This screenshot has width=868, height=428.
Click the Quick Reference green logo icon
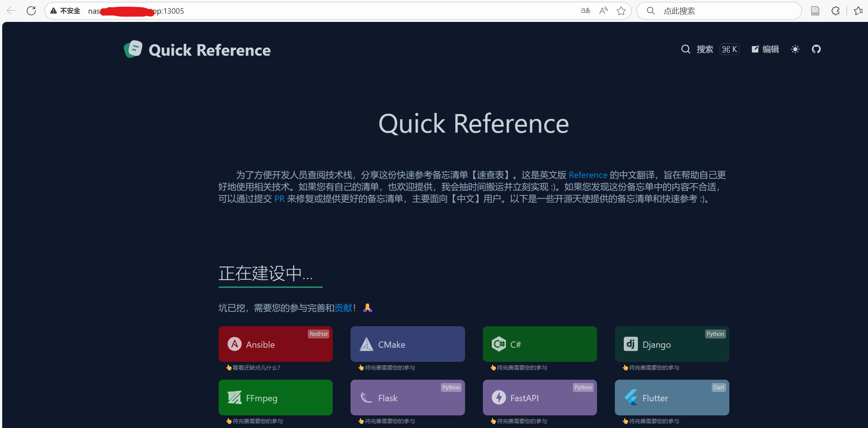coord(133,49)
